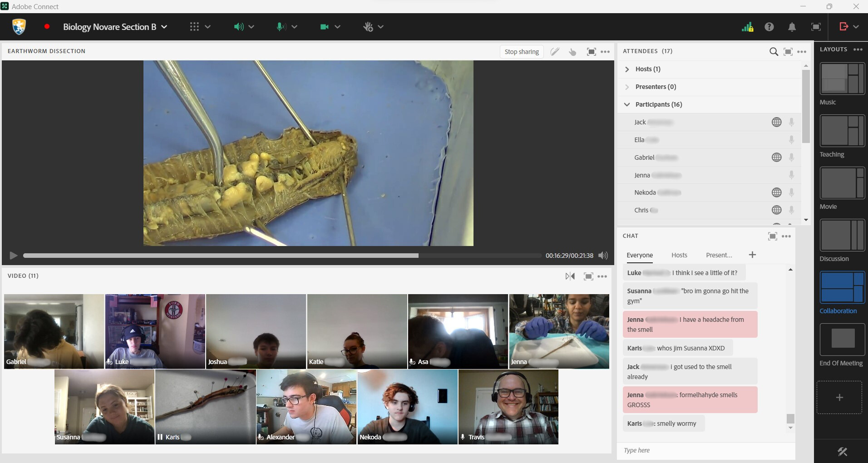The height and width of the screenshot is (463, 868).
Task: Click Nekoda's globe icon in attendees
Action: point(777,192)
